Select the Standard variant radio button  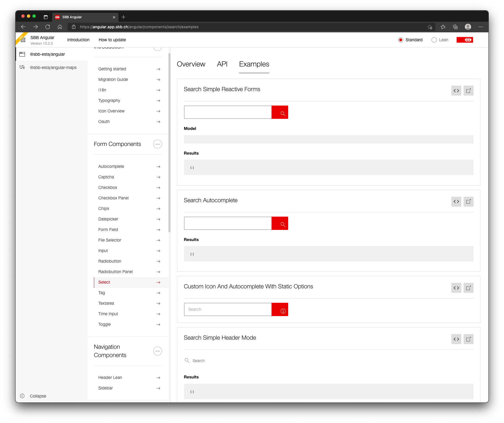401,40
